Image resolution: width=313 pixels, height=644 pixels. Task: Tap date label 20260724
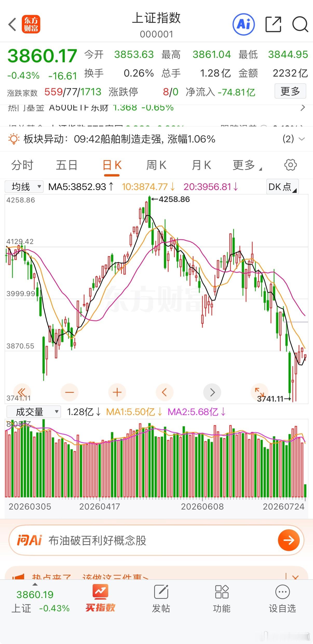284,506
